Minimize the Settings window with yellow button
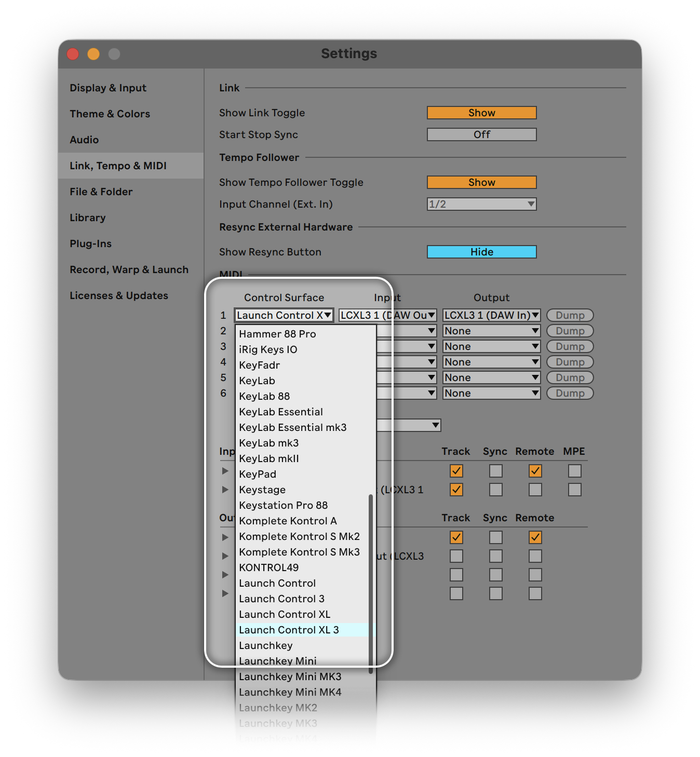 pos(93,54)
